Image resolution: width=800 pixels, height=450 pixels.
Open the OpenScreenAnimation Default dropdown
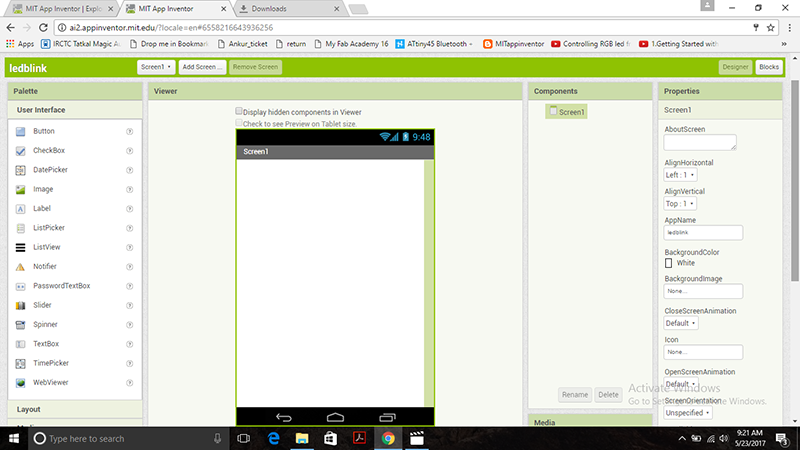pyautogui.click(x=681, y=384)
